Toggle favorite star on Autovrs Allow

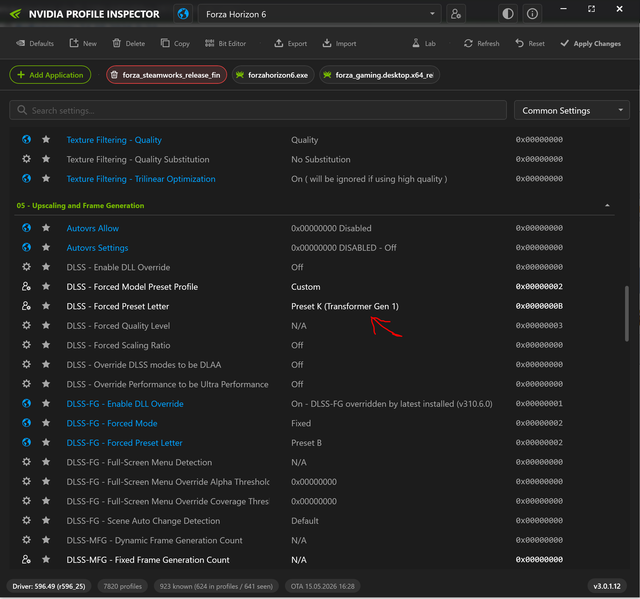pos(46,228)
